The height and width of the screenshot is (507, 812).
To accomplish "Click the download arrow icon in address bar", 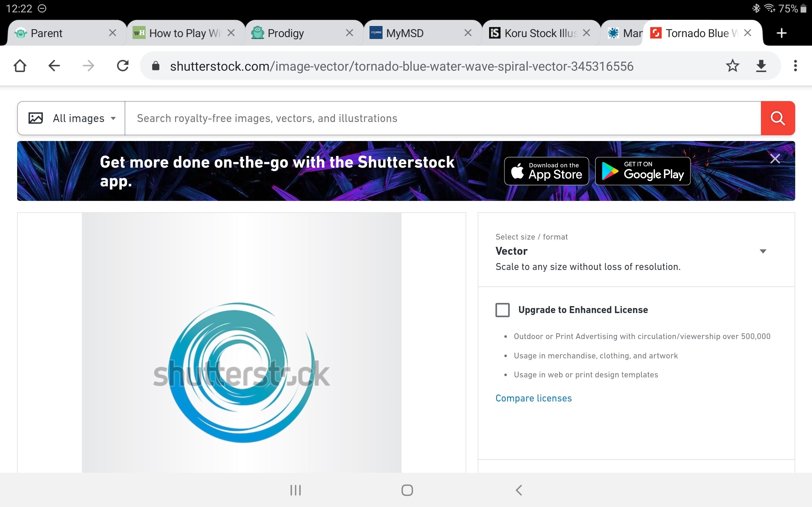I will pyautogui.click(x=761, y=66).
